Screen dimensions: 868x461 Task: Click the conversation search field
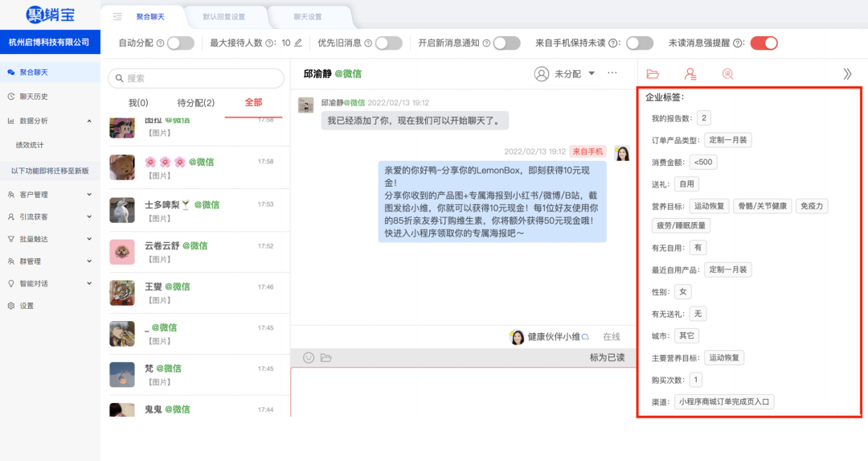coord(196,78)
